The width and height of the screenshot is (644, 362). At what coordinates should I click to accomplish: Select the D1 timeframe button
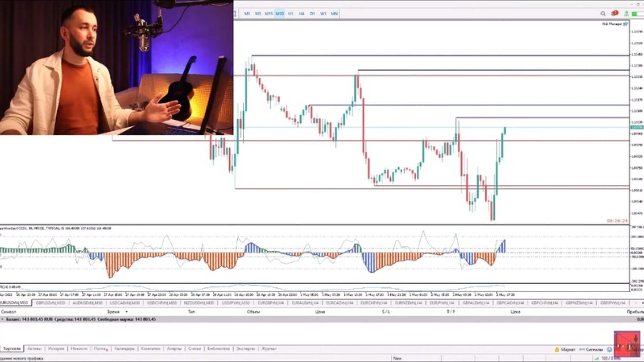[312, 14]
